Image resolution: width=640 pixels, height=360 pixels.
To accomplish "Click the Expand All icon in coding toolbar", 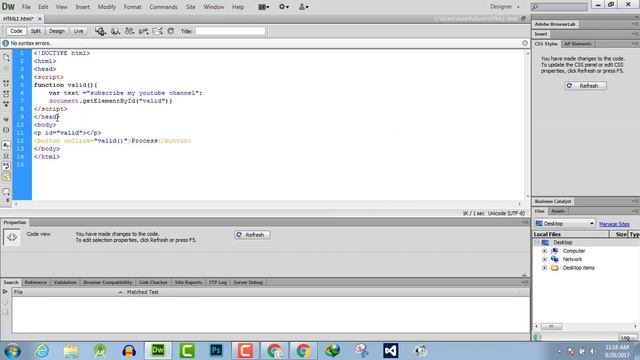I will [x=6, y=104].
